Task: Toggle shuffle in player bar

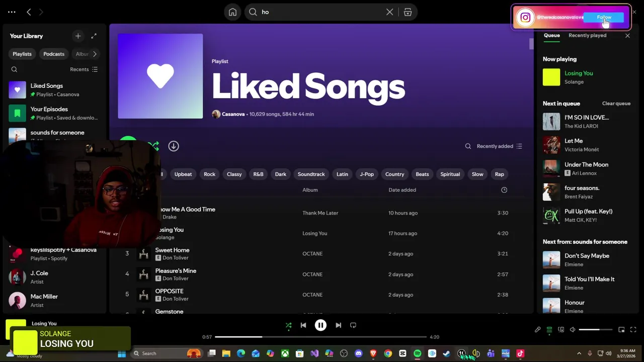Action: click(288, 325)
